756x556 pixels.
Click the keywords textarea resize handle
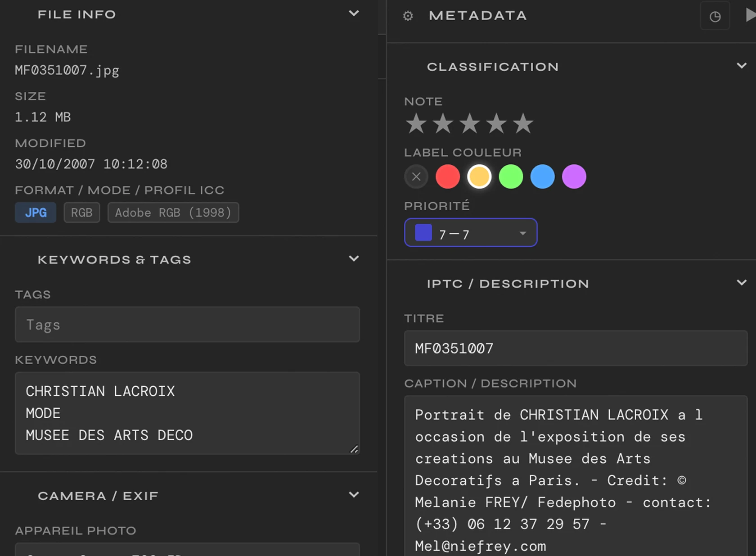coord(354,449)
